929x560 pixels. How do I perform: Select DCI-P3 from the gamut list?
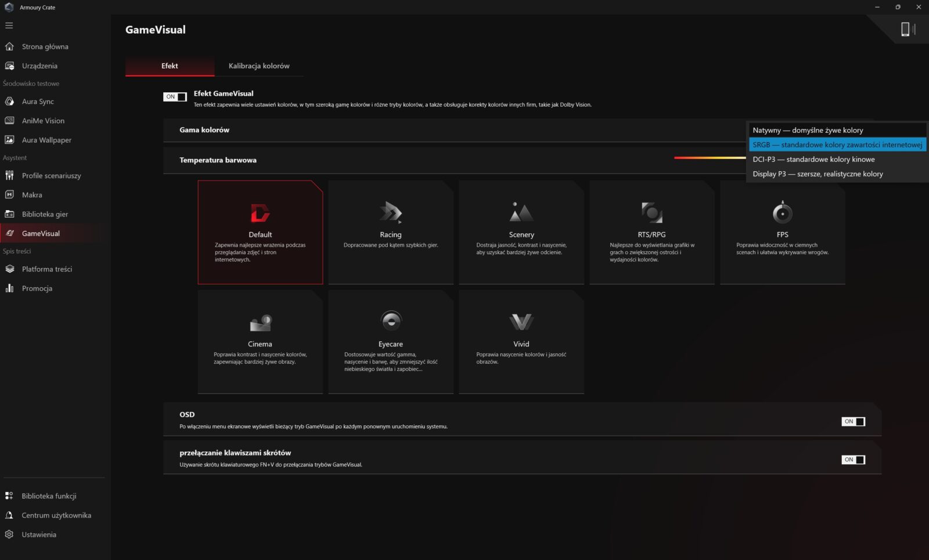coord(813,159)
